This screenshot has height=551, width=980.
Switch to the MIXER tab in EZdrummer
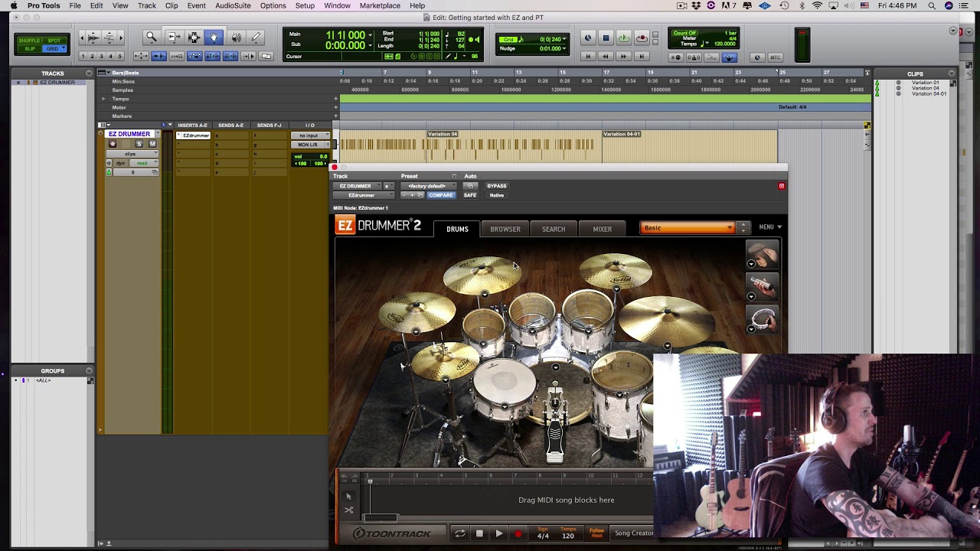(602, 229)
